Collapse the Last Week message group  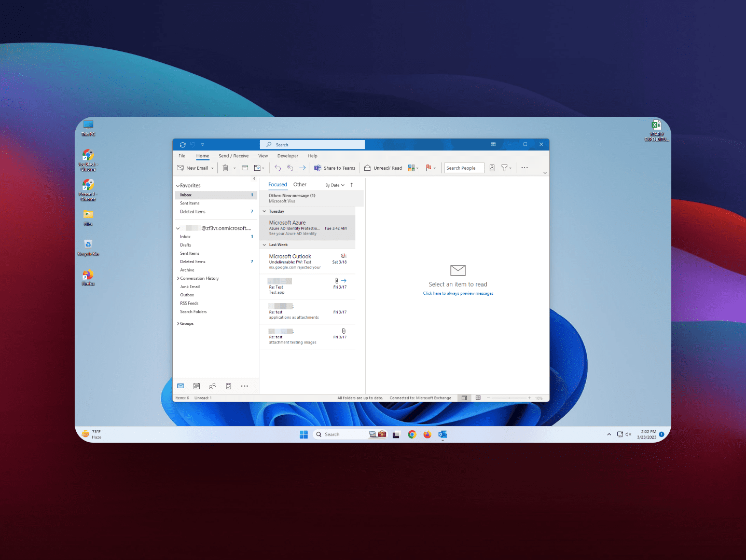[264, 245]
